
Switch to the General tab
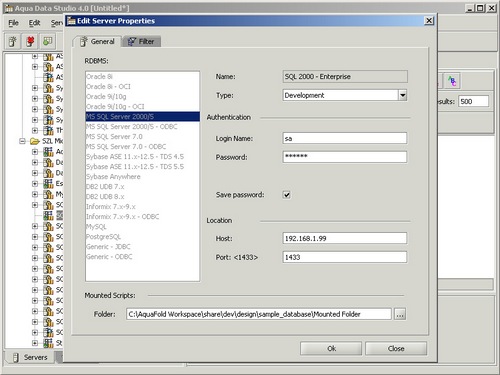point(97,42)
